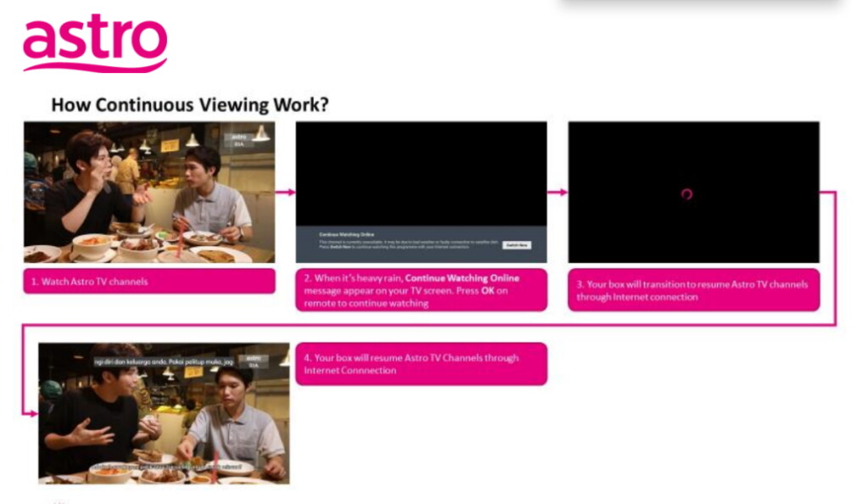Click the arrow pointing into the step 4 image
The image size is (868, 504).
click(x=31, y=413)
